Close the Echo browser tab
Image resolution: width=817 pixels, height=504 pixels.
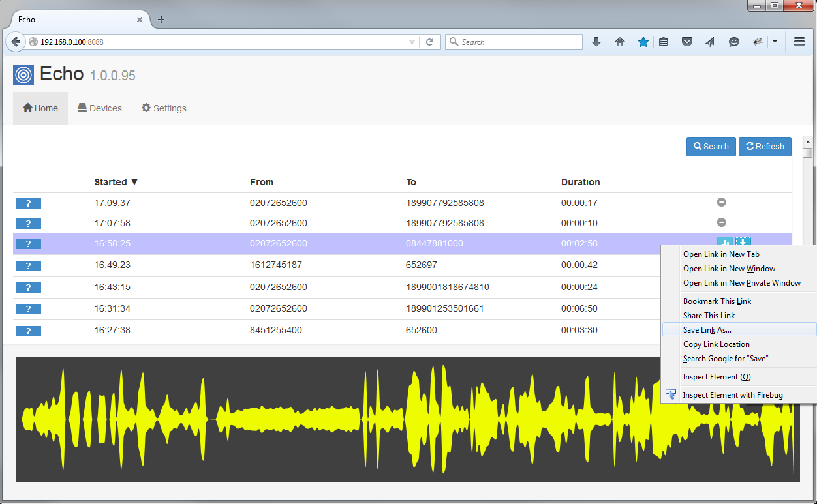point(140,20)
